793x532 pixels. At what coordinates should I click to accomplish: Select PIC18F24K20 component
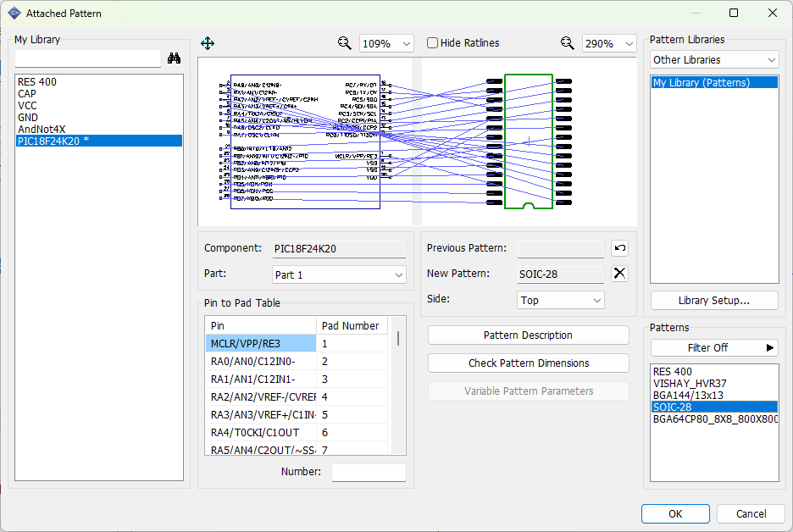(99, 141)
